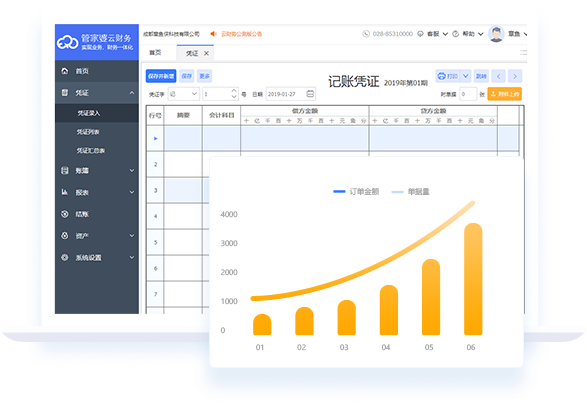This screenshot has height=406, width=587.
Task: Click the user avatar picture
Action: tap(496, 34)
